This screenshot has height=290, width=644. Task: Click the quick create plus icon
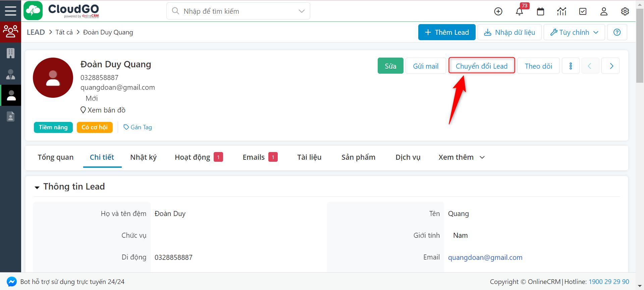click(498, 11)
